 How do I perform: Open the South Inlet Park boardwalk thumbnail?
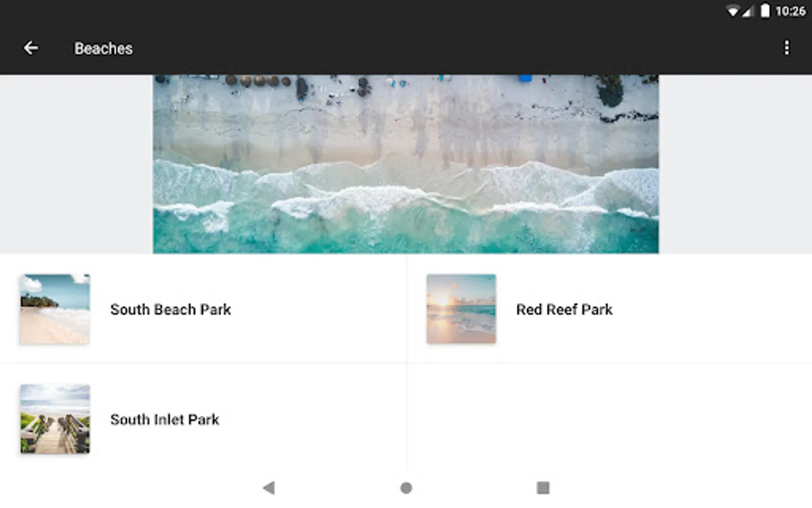click(55, 419)
